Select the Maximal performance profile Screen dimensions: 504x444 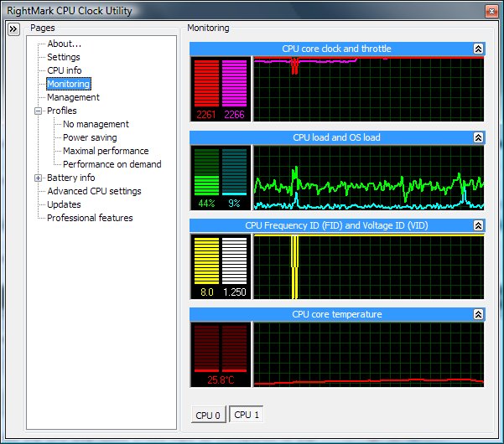106,151
